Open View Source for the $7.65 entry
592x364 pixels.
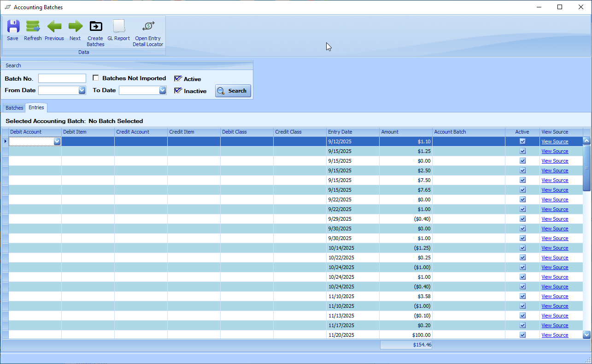(555, 190)
